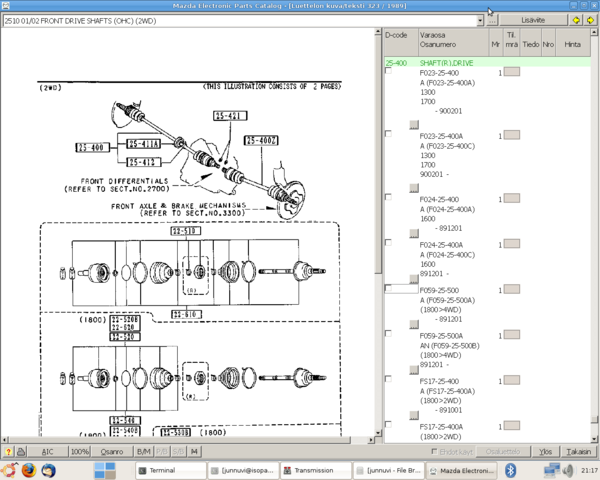Image resolution: width=600 pixels, height=480 pixels.
Task: Click the 25-412 callout in the diagram
Action: pos(144,162)
